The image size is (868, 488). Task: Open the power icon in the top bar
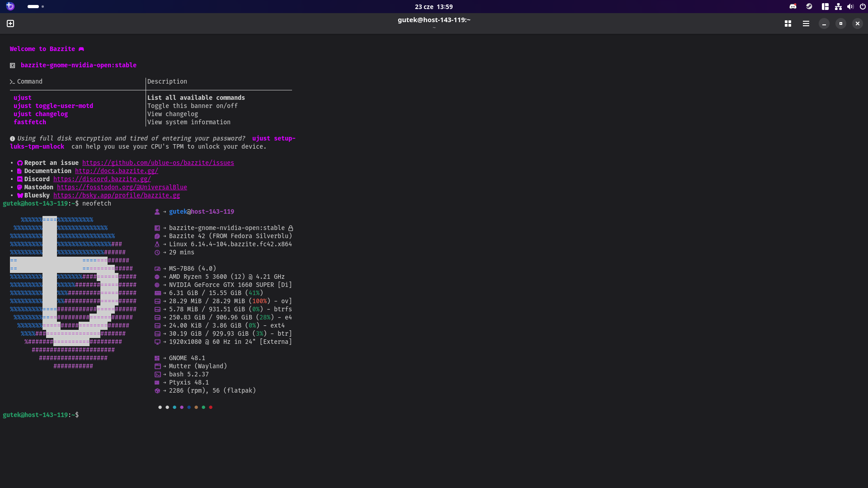tap(863, 6)
